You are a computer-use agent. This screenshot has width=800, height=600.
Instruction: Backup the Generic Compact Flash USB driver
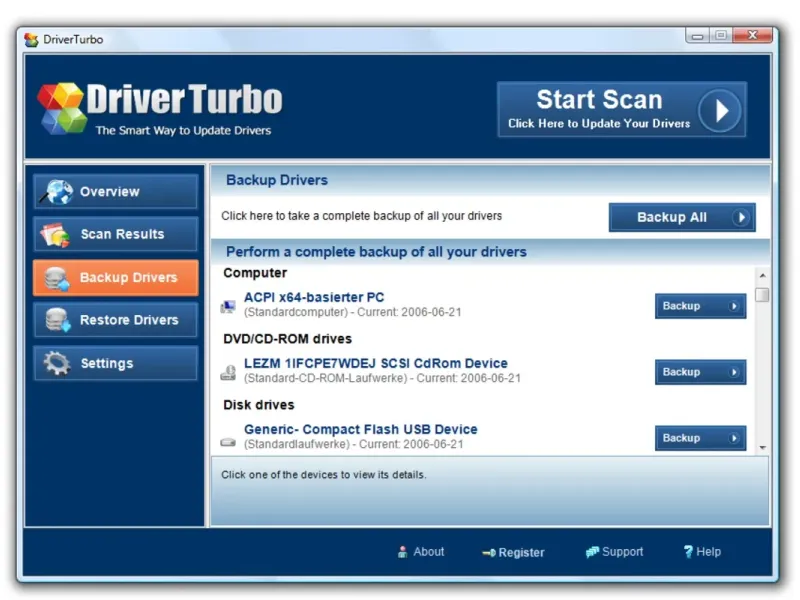tap(701, 438)
